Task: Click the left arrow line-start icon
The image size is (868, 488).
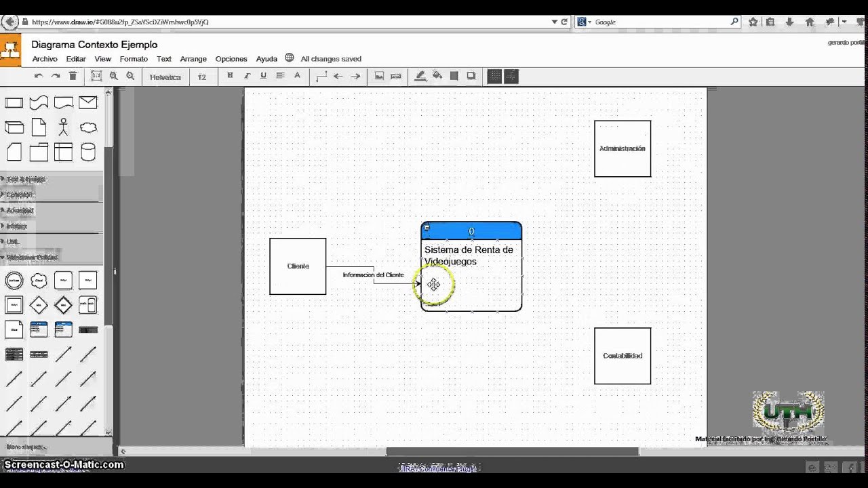Action: (338, 77)
